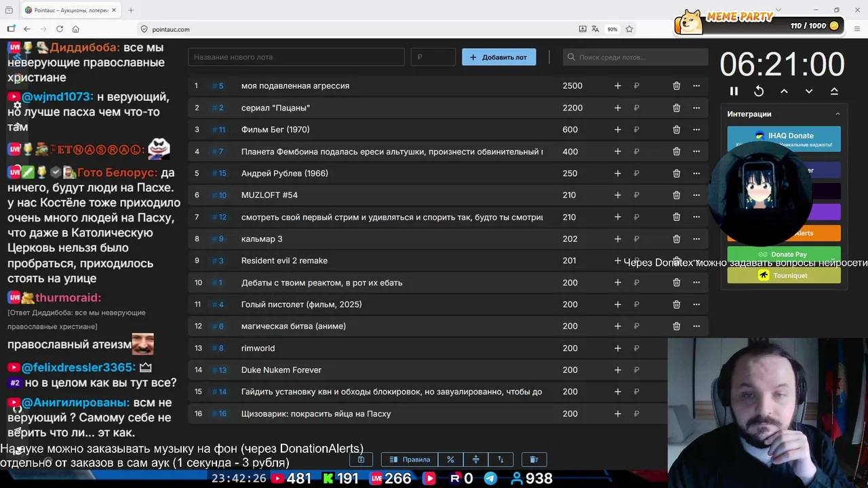Click the lot ID #16 label
Screen dimensions: 868x488
click(219, 413)
